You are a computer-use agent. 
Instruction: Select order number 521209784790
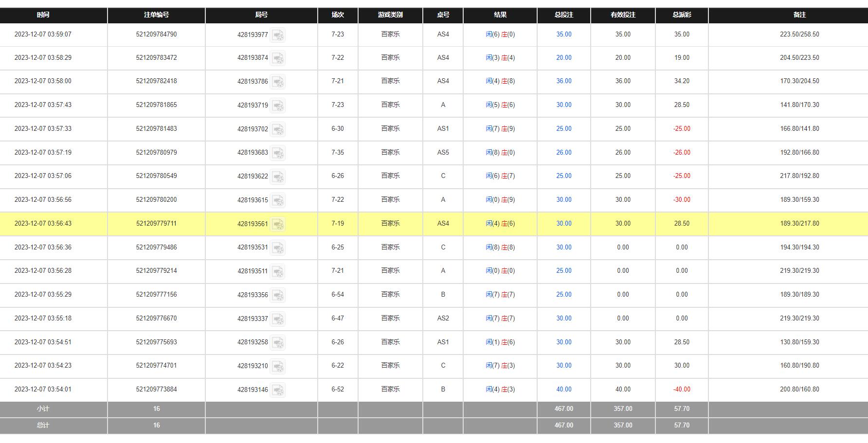coord(156,35)
